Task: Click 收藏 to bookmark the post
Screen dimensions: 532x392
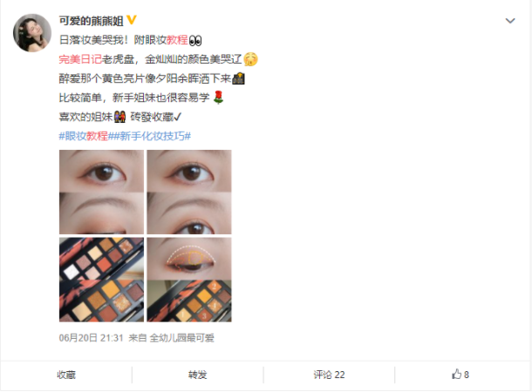Action: point(66,375)
